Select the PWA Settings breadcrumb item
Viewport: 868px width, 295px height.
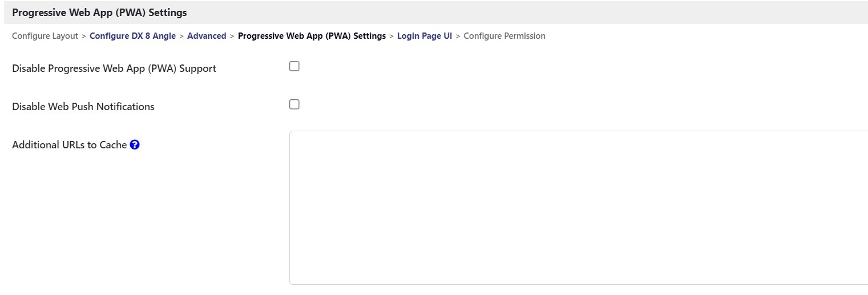(x=312, y=36)
